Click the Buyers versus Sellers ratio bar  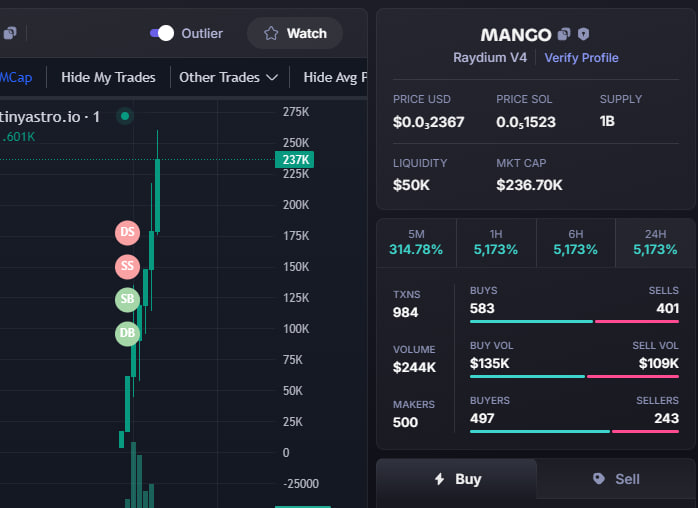click(x=574, y=431)
